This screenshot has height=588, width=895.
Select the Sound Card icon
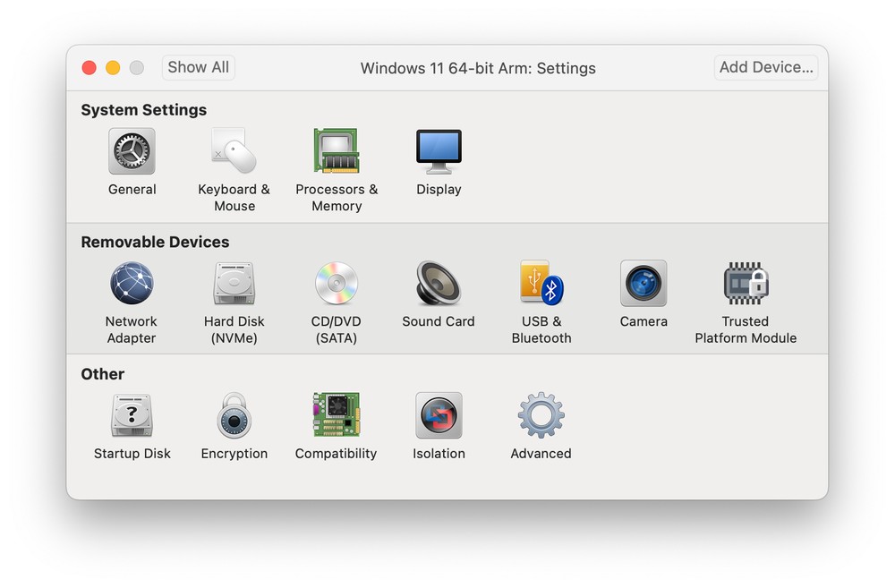[x=439, y=283]
